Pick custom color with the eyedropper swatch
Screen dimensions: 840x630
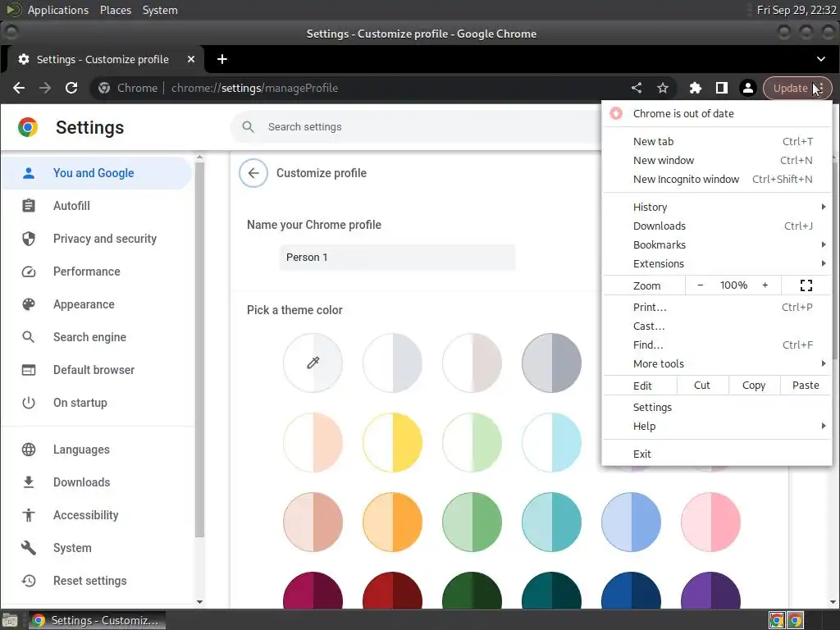coord(313,363)
